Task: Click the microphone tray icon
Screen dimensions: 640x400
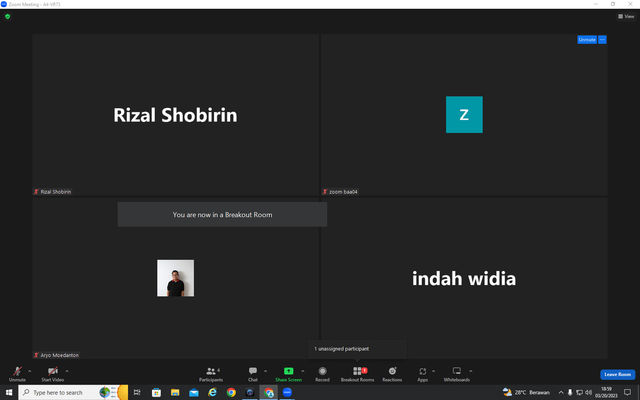Action: pyautogui.click(x=570, y=392)
